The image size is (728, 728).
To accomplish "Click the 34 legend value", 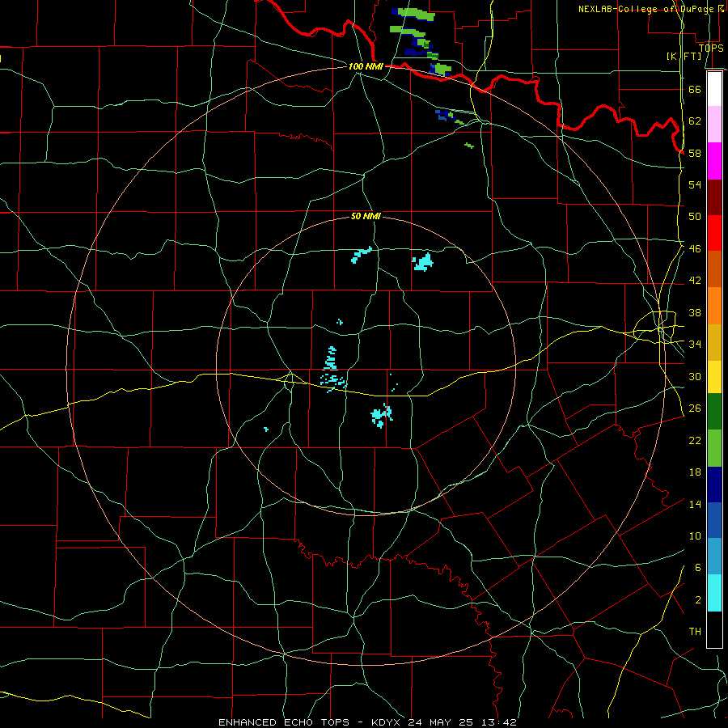I will [695, 345].
